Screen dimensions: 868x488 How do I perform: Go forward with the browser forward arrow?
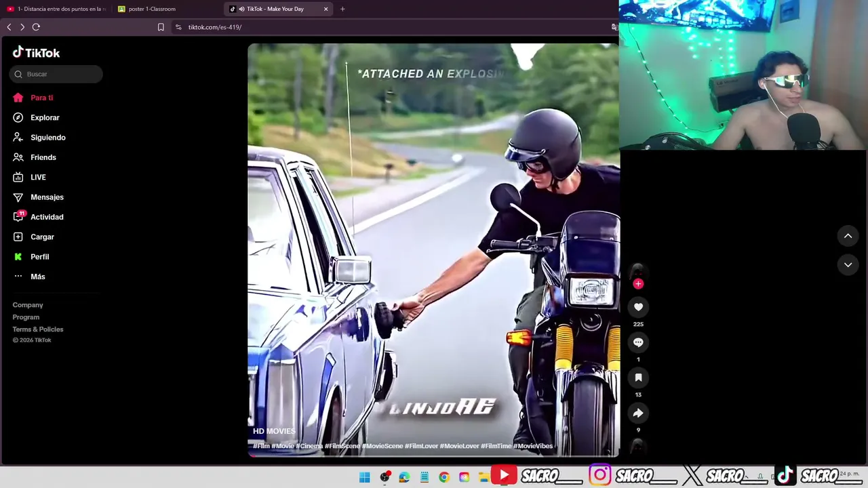click(22, 27)
